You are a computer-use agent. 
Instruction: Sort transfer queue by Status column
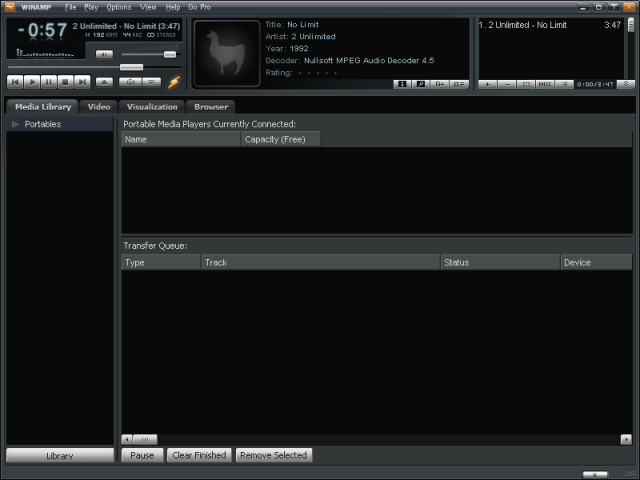point(500,262)
